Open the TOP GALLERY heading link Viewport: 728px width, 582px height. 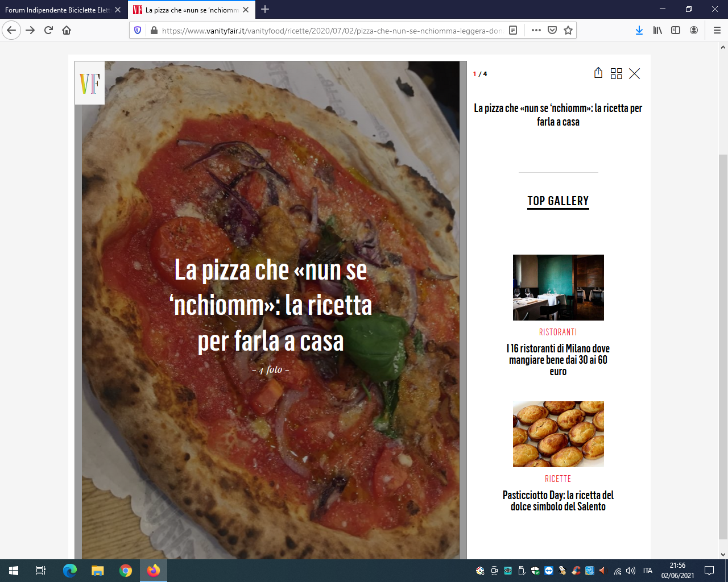coord(558,201)
